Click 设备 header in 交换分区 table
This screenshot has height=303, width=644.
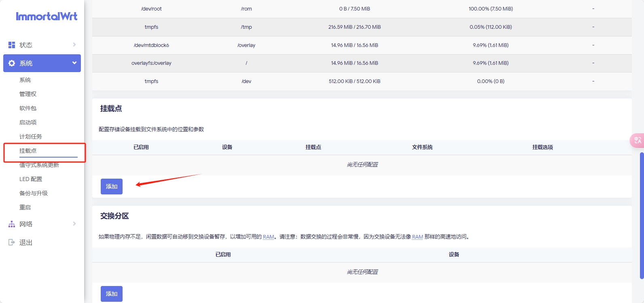coord(454,254)
